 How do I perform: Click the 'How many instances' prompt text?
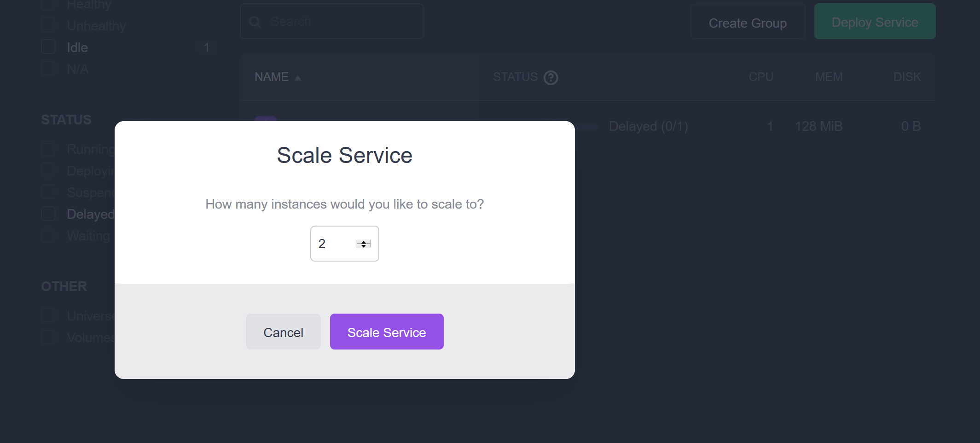344,204
